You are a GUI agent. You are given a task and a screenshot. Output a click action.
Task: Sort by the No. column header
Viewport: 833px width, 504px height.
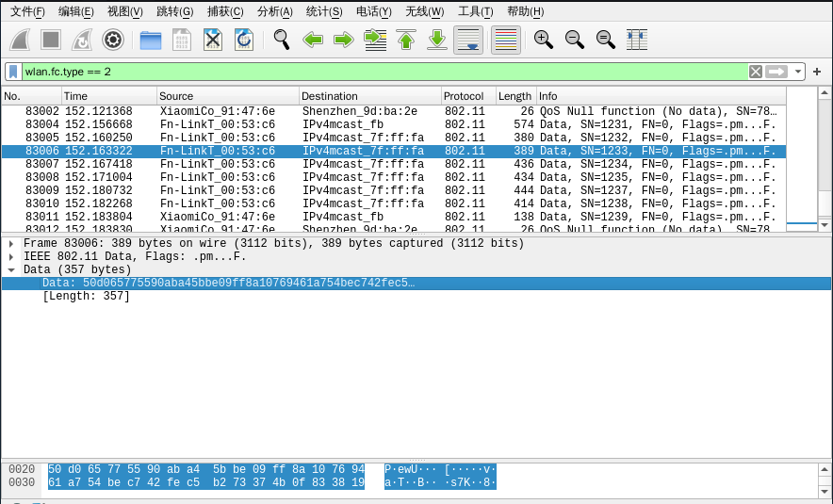[31, 96]
